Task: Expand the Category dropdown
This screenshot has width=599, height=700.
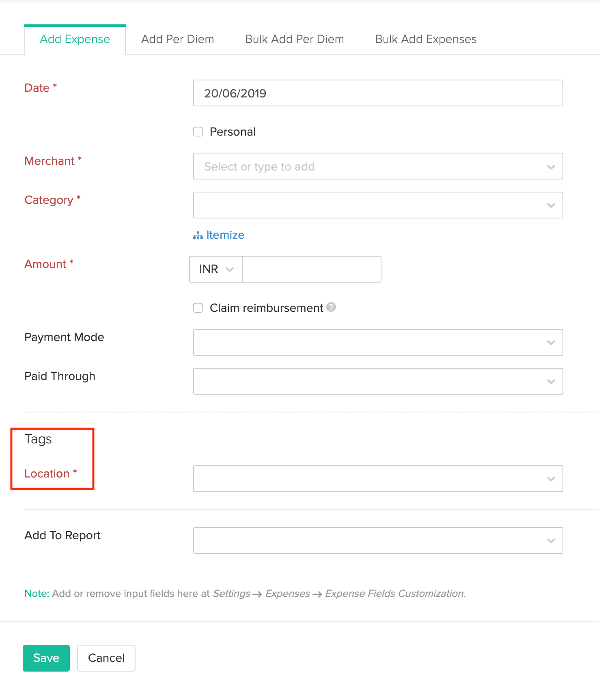Action: [x=378, y=205]
